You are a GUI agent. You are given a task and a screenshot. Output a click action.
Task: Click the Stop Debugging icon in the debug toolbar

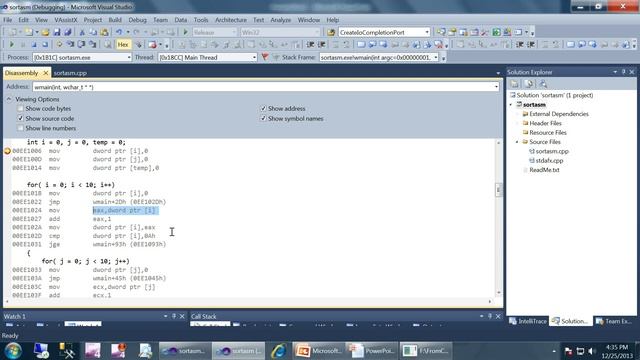[34, 44]
